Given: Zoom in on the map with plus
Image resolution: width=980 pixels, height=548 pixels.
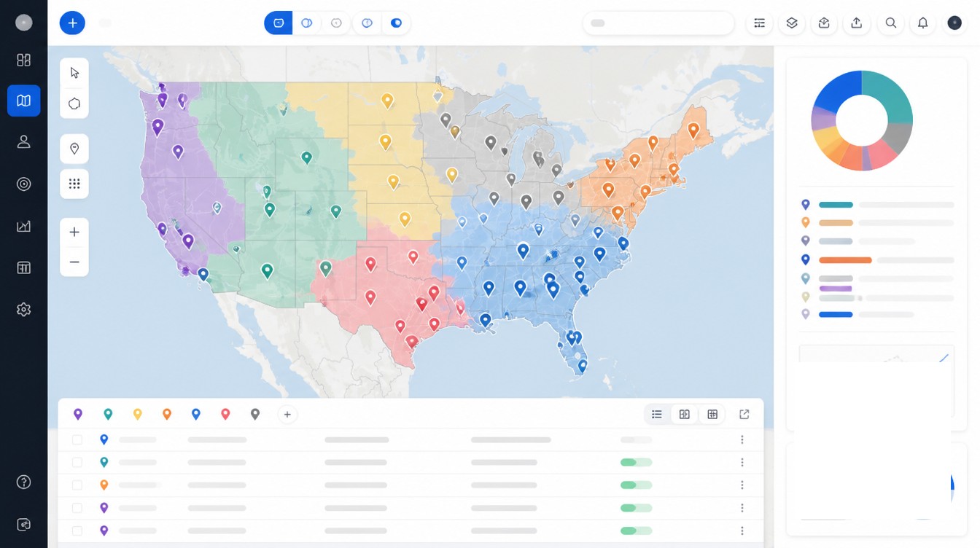Looking at the screenshot, I should click(x=74, y=232).
